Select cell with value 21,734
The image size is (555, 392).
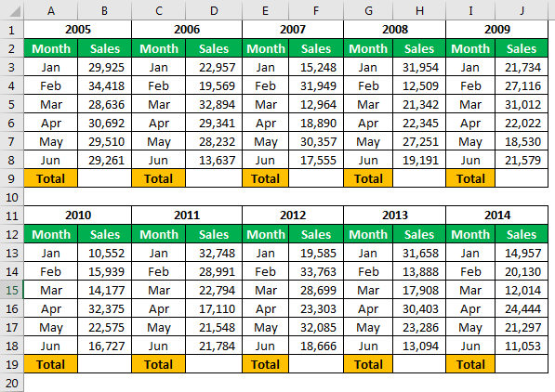(522, 67)
